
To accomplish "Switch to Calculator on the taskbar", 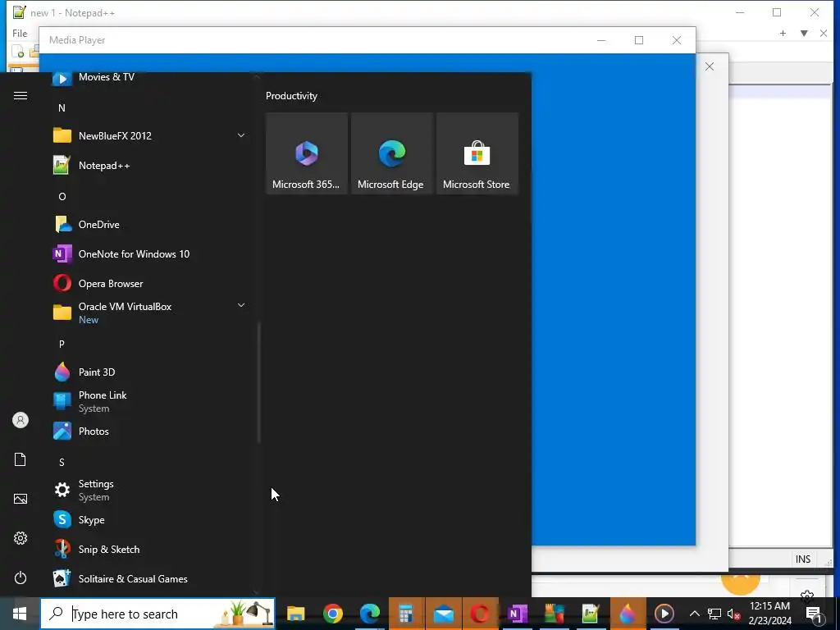I will coord(406,614).
